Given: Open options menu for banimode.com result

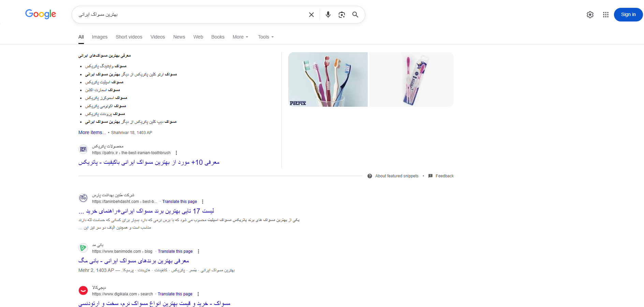Looking at the screenshot, I should pos(199,251).
